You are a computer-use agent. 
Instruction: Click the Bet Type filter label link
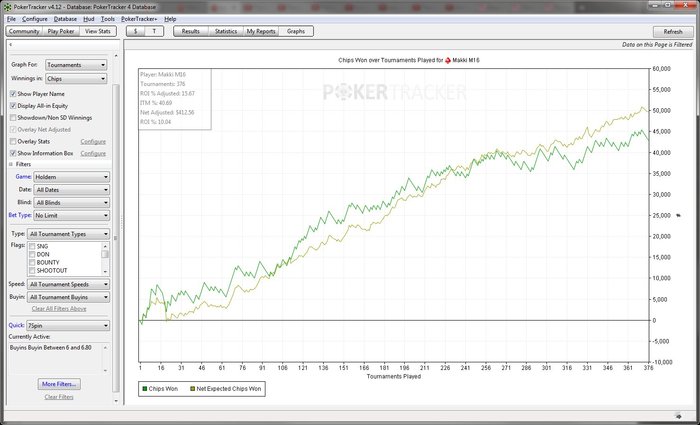pos(20,216)
